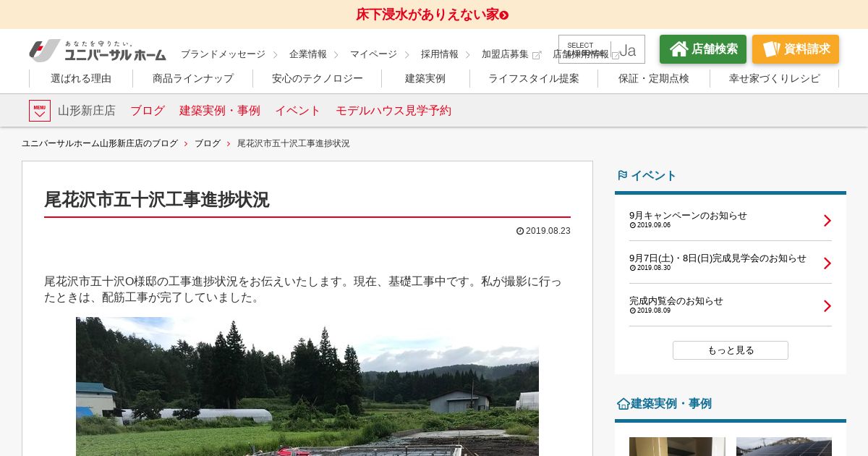
Task: Open the right 建築実例 solar roof thumbnail
Action: point(784,447)
